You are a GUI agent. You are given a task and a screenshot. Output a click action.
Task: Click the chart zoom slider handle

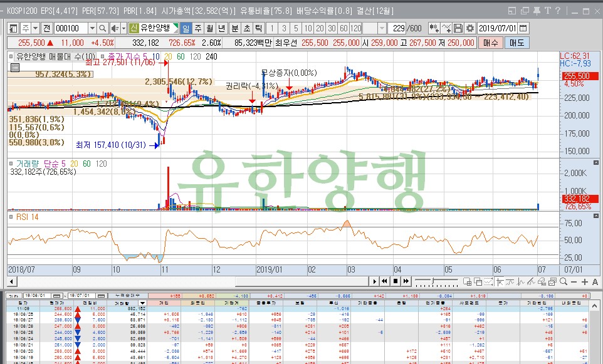coord(433,281)
